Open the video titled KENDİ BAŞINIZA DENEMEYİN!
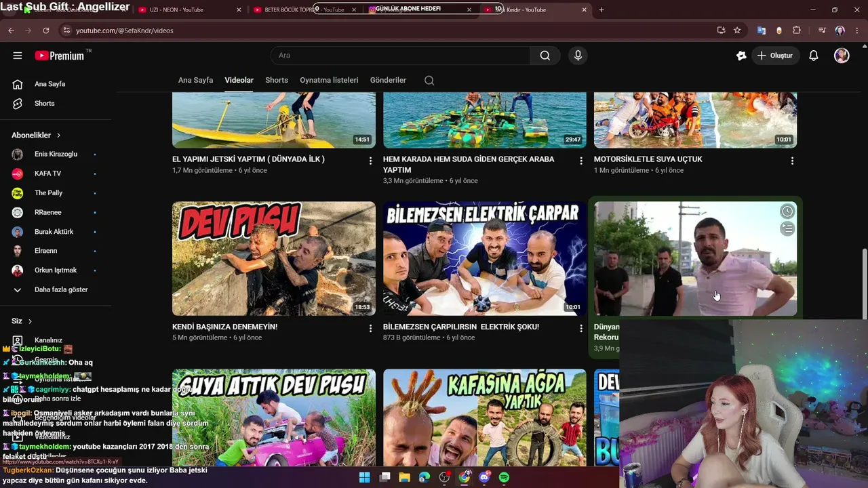The image size is (868, 488). tap(224, 327)
